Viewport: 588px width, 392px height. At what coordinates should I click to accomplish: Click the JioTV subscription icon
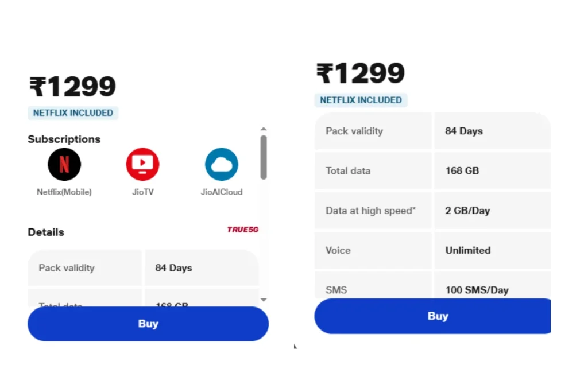tap(142, 165)
